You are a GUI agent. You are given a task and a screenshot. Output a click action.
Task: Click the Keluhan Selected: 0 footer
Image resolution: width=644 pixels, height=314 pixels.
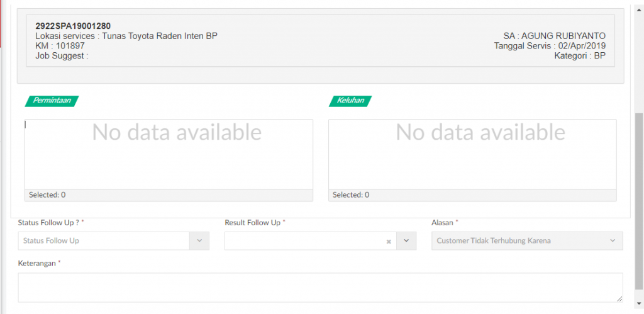click(472, 195)
